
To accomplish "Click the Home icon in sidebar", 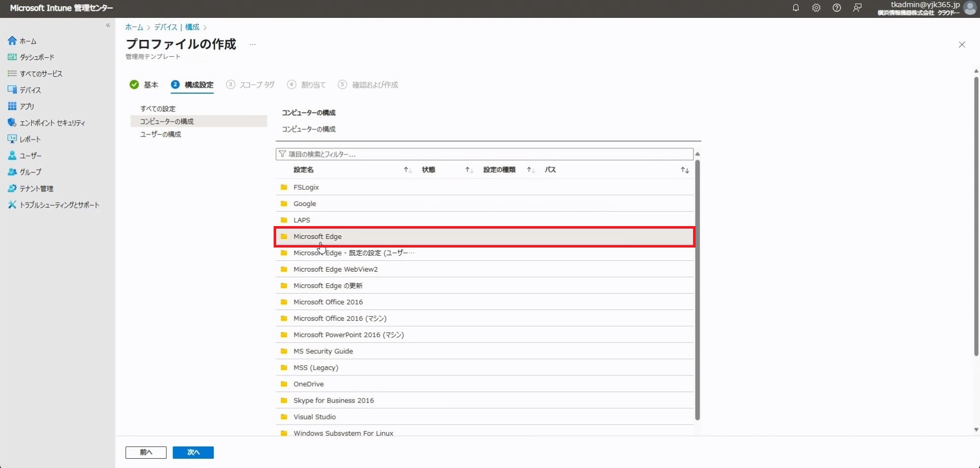I will click(x=12, y=41).
